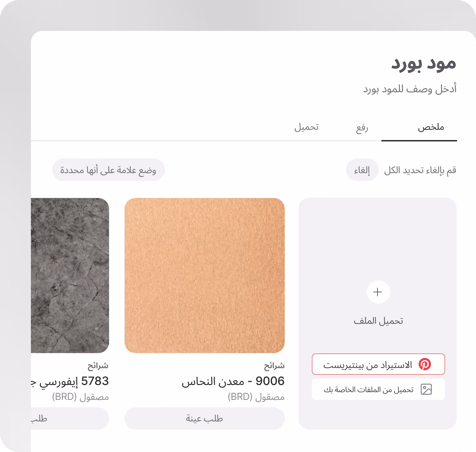
Task: Click وضع علامة على أنها محددة button
Action: click(108, 170)
